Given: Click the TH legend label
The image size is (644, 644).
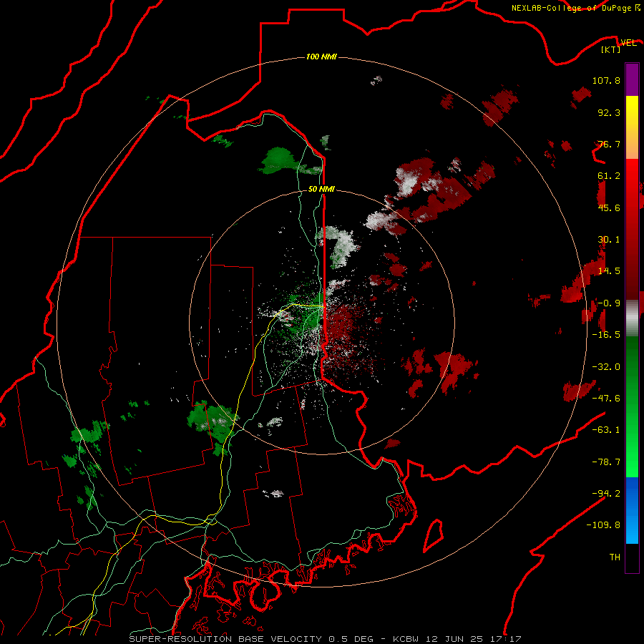Looking at the screenshot, I should click(615, 557).
